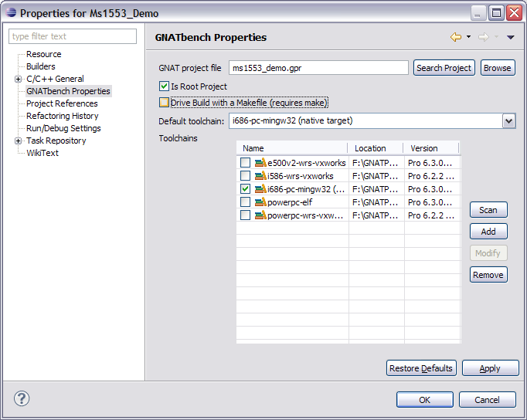Select Refactoring History in the tree
Screen dimensions: 527x420
(62, 116)
